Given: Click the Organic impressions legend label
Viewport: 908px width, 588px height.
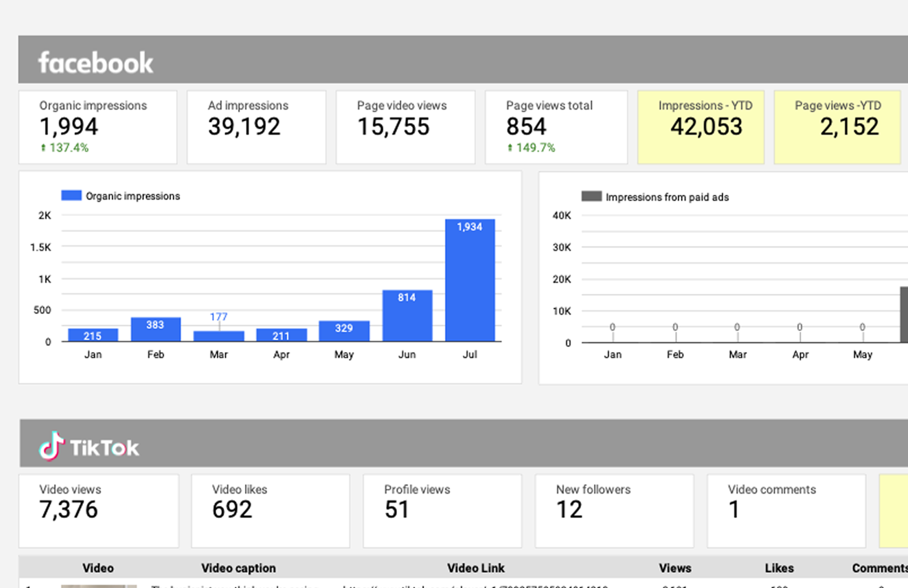Looking at the screenshot, I should point(133,196).
